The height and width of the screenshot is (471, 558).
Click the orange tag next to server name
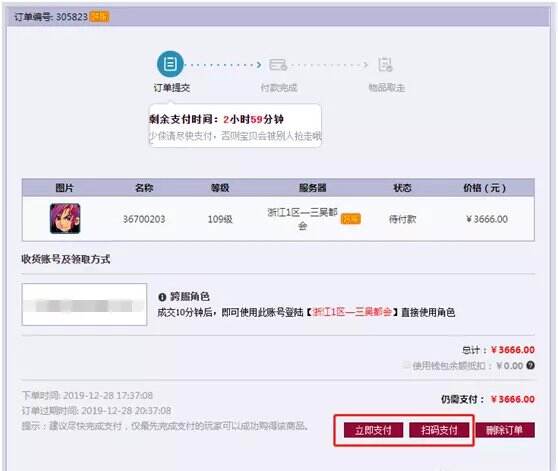click(x=351, y=219)
